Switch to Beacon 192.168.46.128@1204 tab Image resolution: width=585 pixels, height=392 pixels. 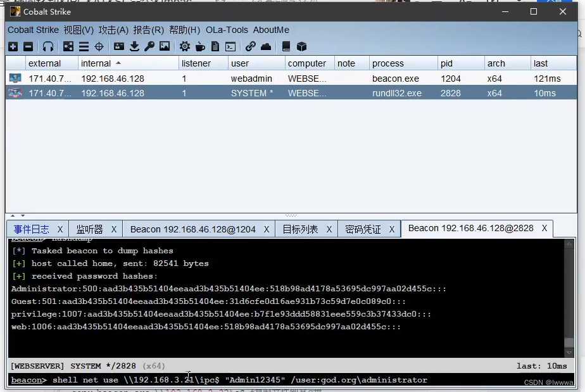(x=193, y=229)
